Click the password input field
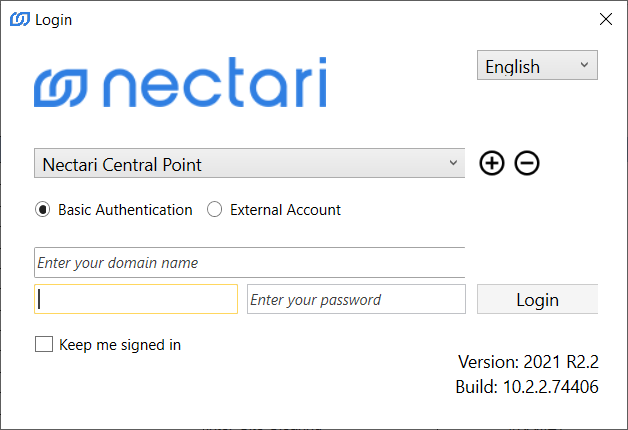The height and width of the screenshot is (430, 628). [x=356, y=299]
